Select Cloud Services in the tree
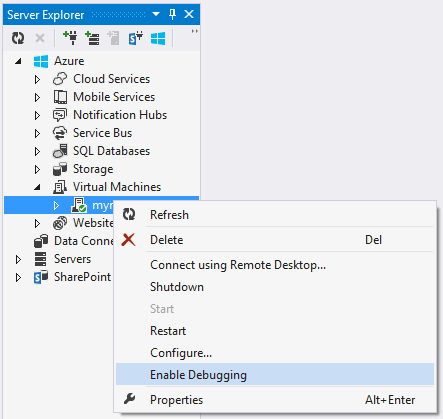This screenshot has height=419, width=443. click(x=111, y=79)
